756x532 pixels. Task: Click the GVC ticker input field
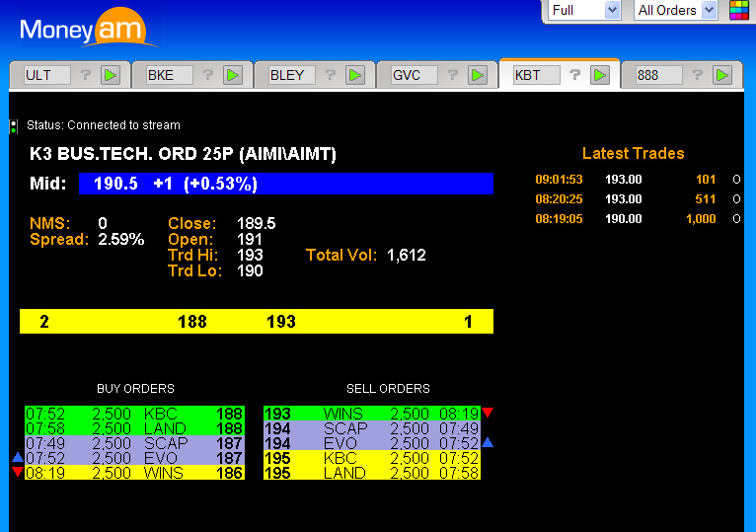(415, 75)
